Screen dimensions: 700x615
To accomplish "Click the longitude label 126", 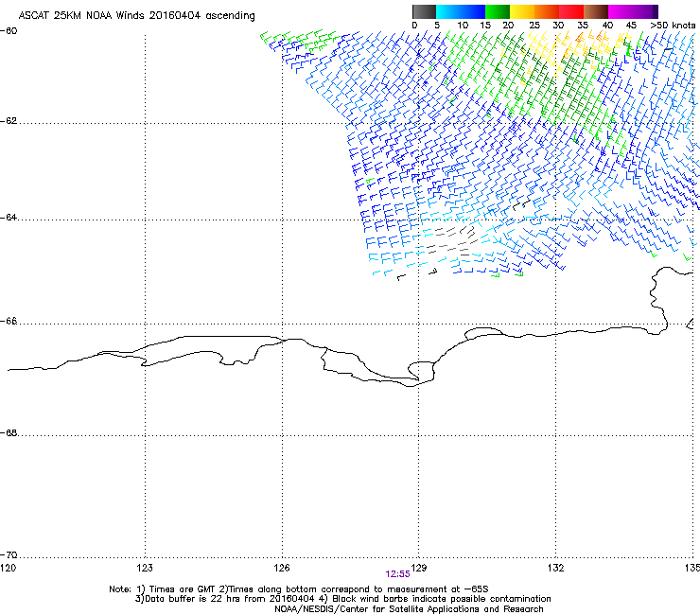I will point(282,568).
